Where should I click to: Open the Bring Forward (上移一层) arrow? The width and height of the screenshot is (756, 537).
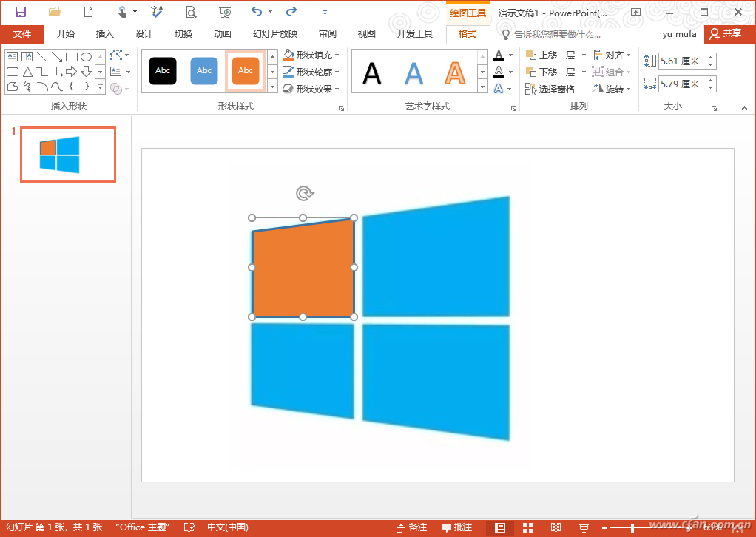tap(584, 55)
